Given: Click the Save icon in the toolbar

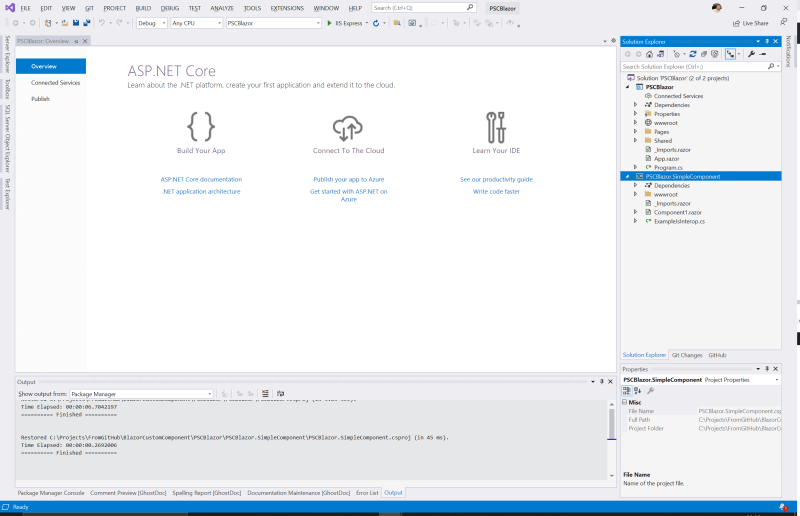Looking at the screenshot, I should (76, 23).
